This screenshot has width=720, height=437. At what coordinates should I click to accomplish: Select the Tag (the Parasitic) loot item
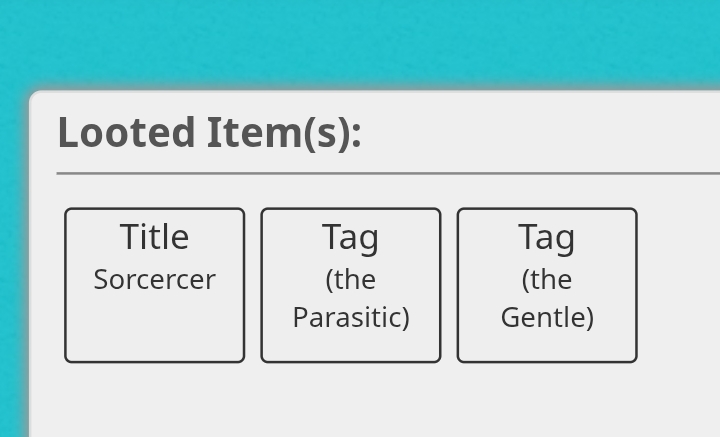coord(351,285)
